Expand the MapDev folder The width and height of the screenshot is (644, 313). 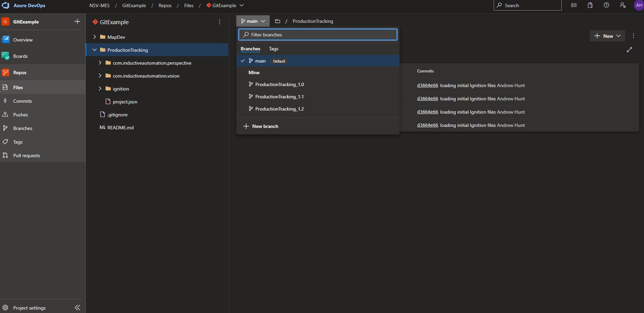click(x=95, y=37)
